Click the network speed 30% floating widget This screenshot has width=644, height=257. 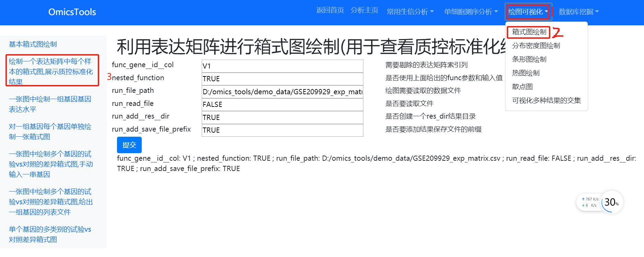click(x=600, y=202)
